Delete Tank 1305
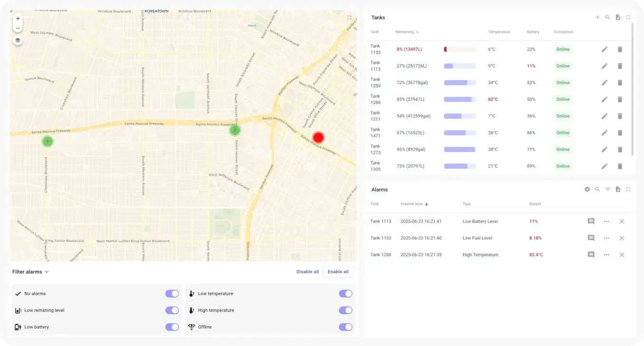The width and height of the screenshot is (644, 346). [620, 166]
